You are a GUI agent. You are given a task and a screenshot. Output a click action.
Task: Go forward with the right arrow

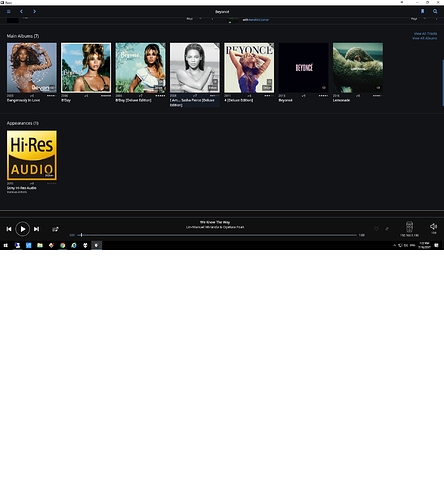[x=34, y=11]
